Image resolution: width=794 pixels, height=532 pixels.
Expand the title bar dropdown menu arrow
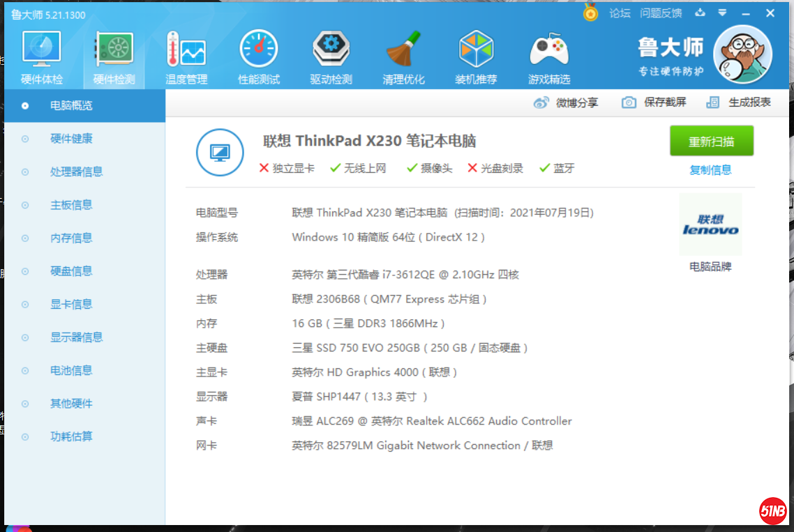[722, 13]
